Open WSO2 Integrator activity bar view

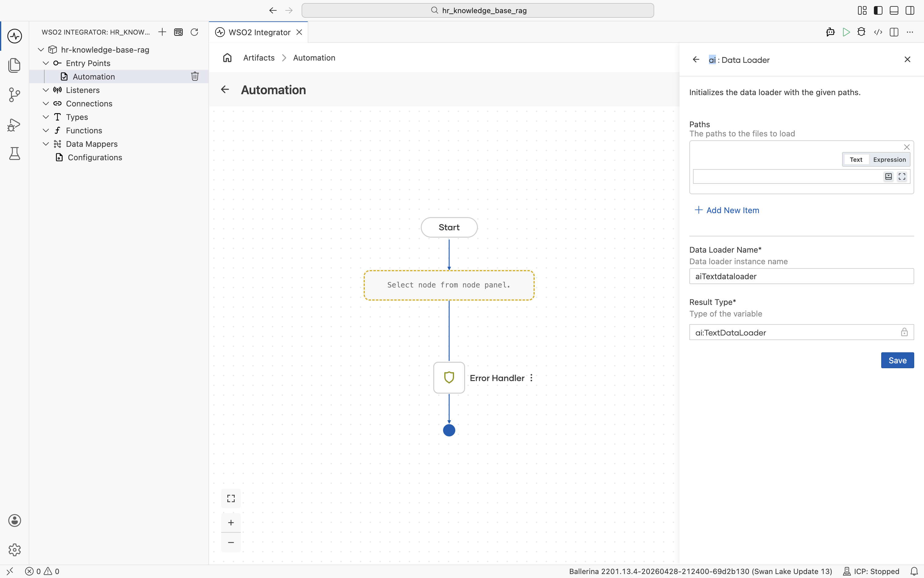(14, 36)
